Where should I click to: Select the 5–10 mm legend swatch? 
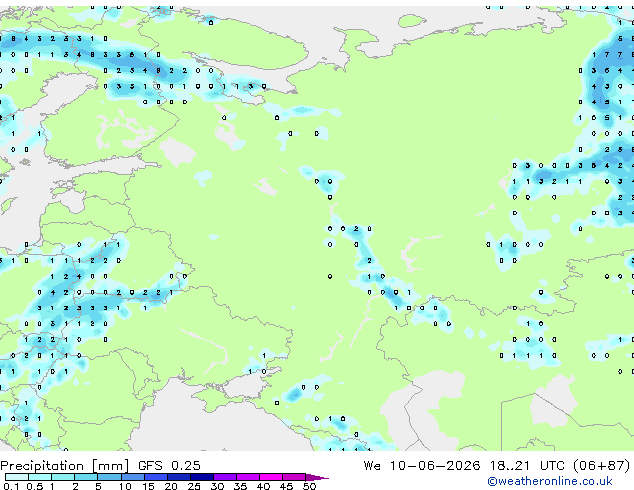point(109,477)
